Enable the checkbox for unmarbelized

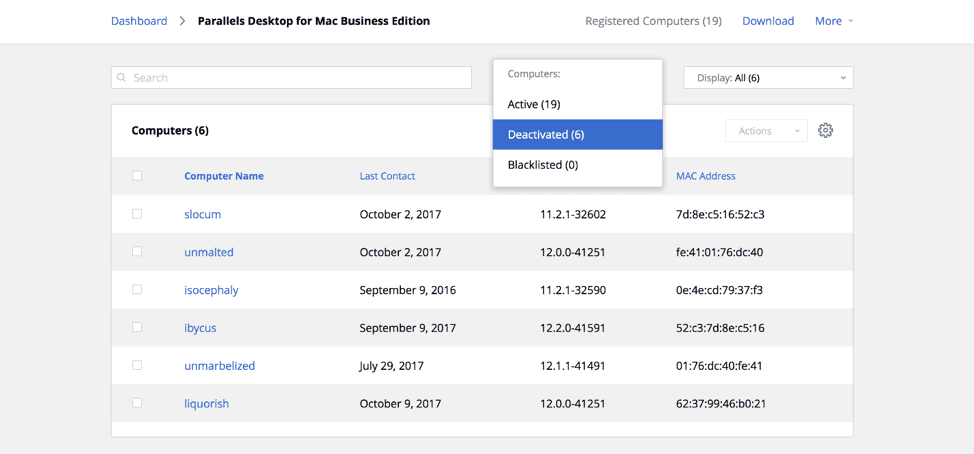pos(137,365)
